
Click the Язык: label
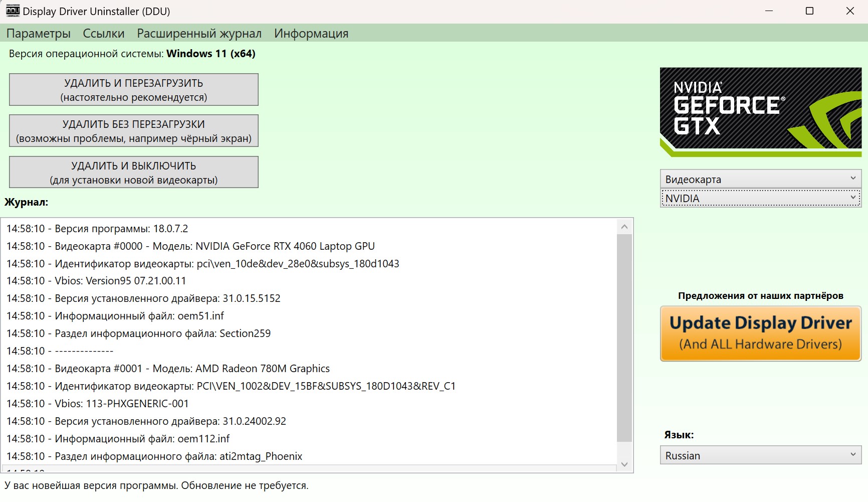click(x=679, y=435)
